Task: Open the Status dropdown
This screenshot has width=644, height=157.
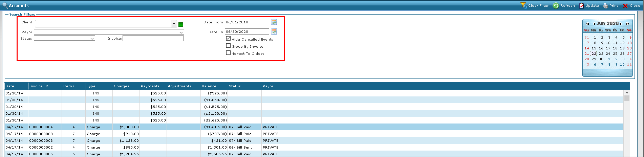Action: coord(92,39)
